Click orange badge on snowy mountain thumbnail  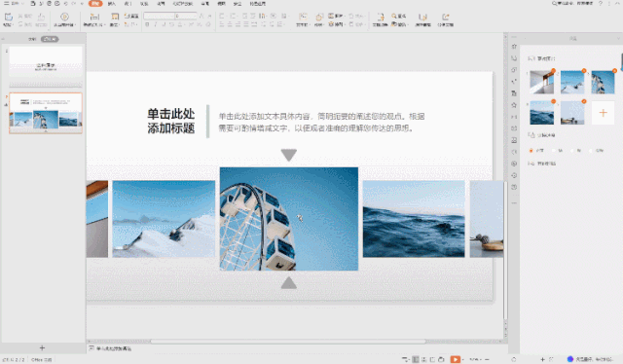point(584,71)
